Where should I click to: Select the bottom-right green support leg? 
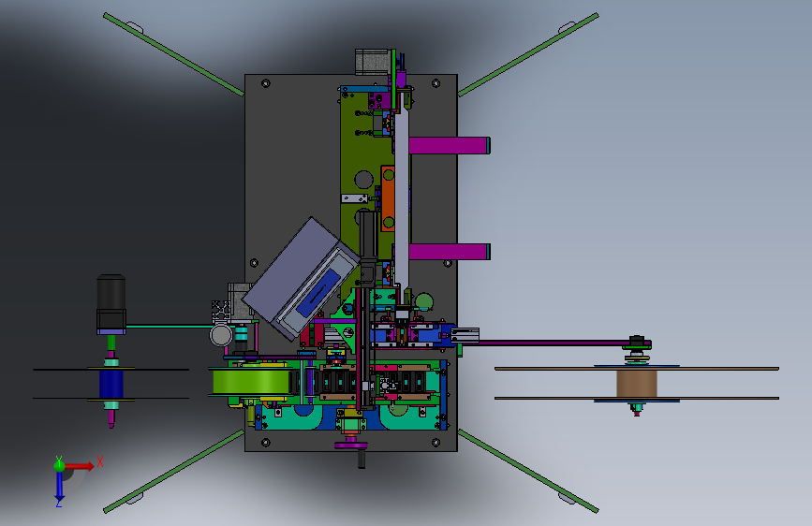(528, 471)
